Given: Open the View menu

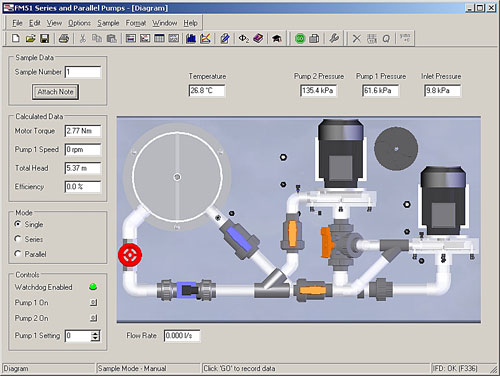Looking at the screenshot, I should [x=54, y=23].
